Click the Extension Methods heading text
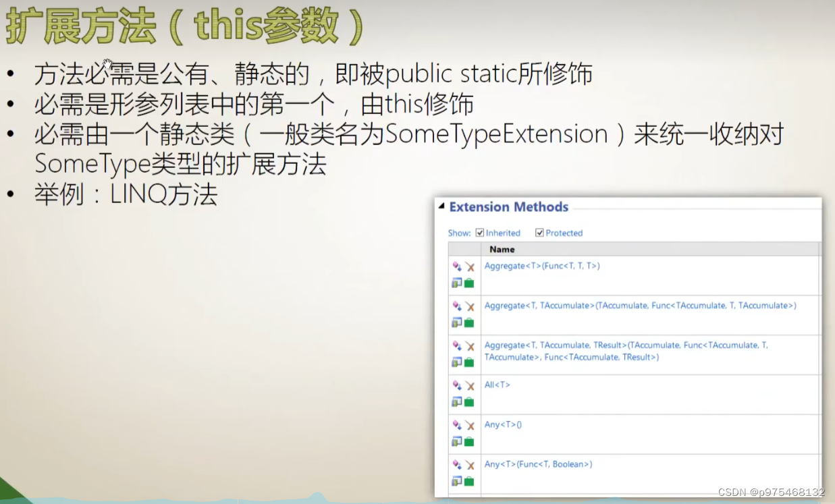Image resolution: width=835 pixels, height=504 pixels. tap(509, 207)
